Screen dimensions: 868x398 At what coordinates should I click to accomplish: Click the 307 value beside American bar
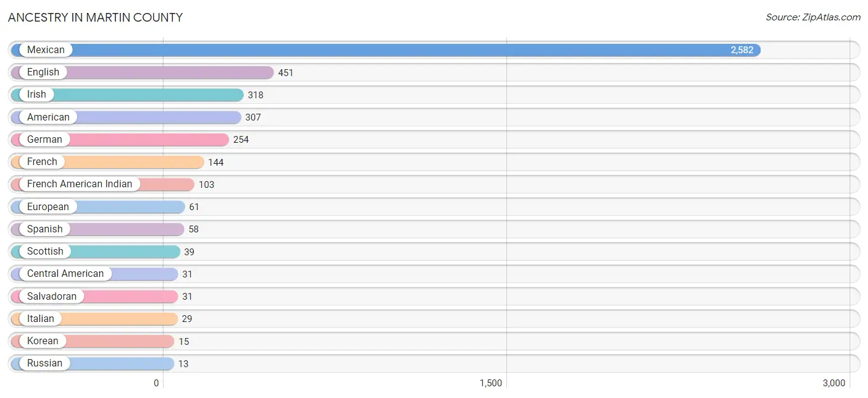(x=253, y=117)
